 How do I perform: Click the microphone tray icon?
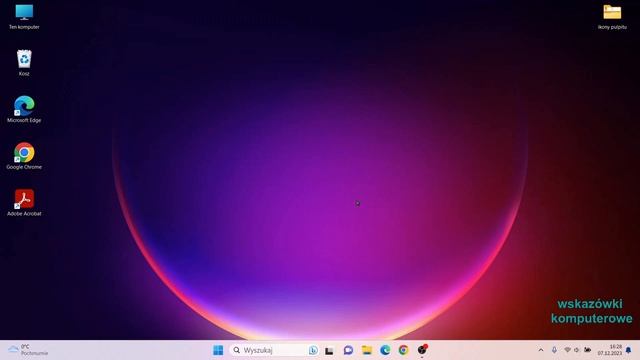click(554, 350)
